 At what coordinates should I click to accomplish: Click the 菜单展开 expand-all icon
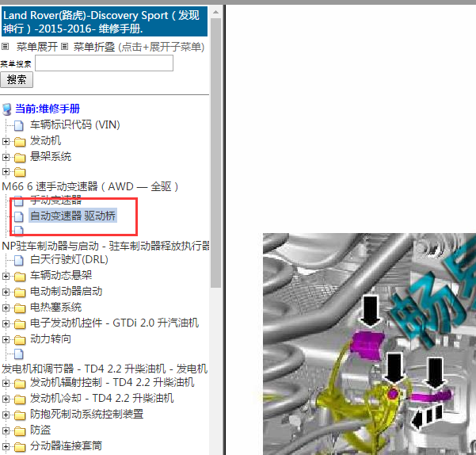click(x=5, y=47)
